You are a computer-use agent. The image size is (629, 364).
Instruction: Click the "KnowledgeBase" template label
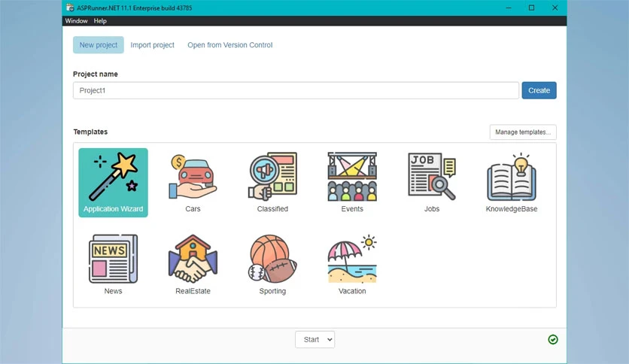[x=512, y=209]
